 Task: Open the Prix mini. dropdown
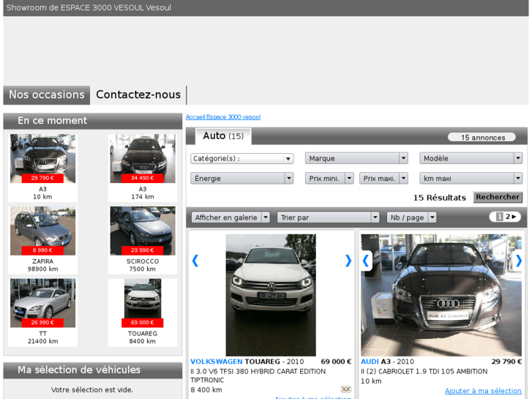(x=329, y=178)
